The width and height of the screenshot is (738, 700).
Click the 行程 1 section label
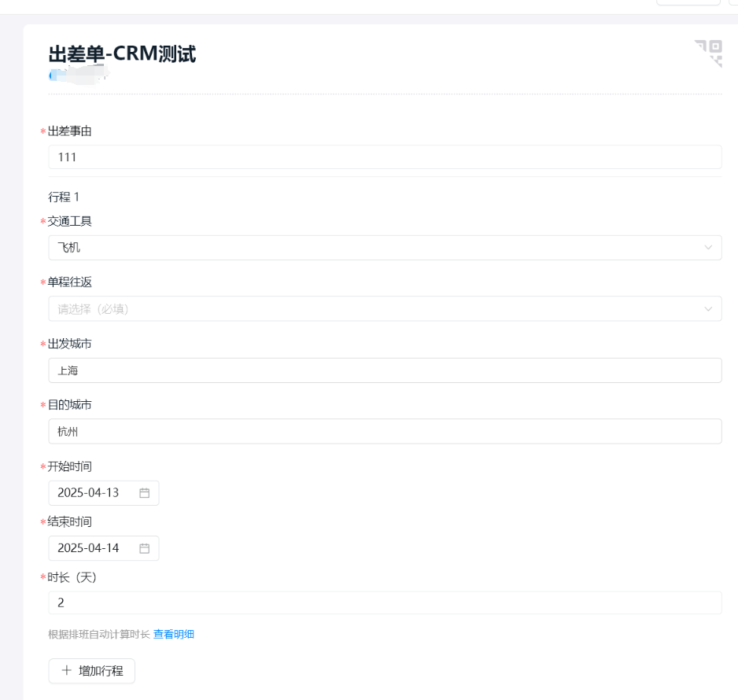tap(64, 197)
